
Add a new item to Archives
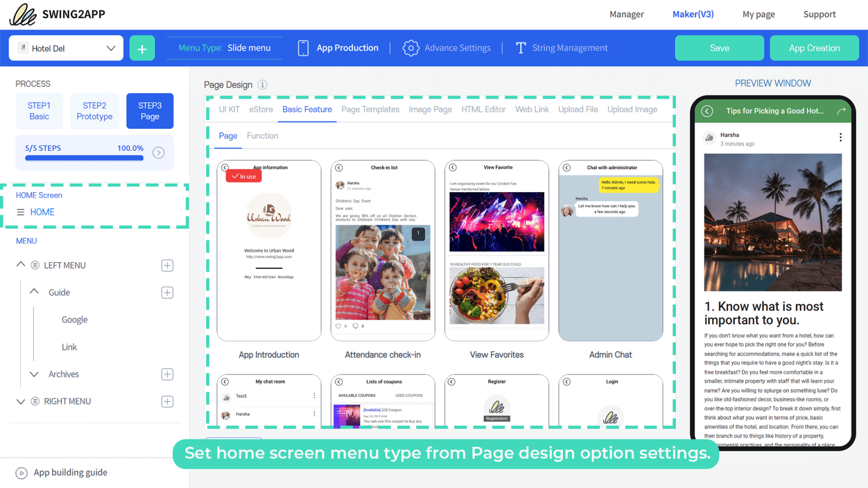point(167,374)
